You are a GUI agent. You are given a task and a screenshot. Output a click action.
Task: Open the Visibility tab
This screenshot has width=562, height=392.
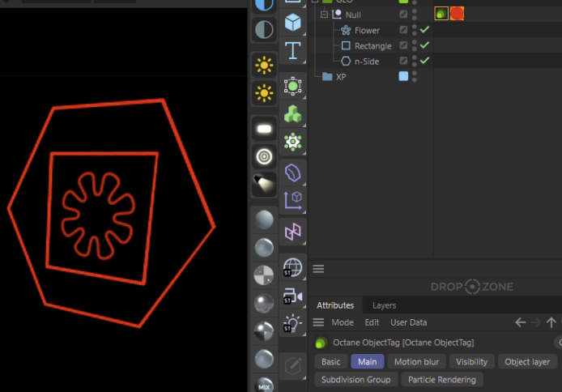click(x=471, y=362)
